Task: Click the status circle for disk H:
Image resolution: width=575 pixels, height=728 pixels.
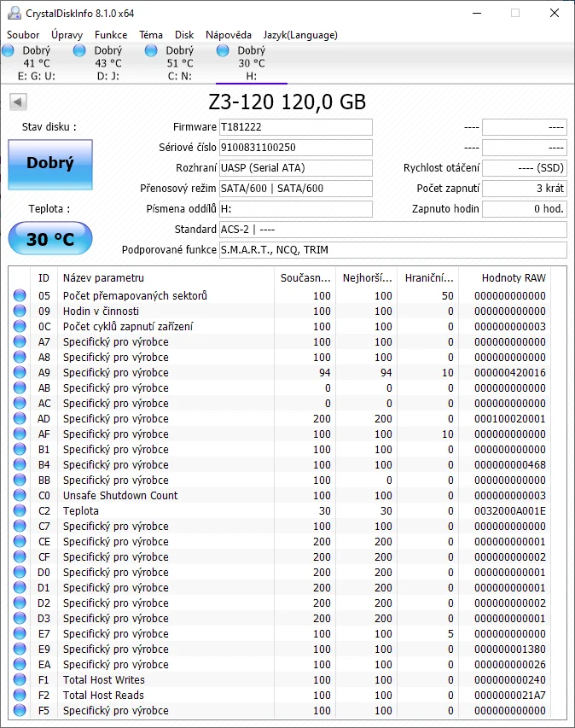Action: 223,50
